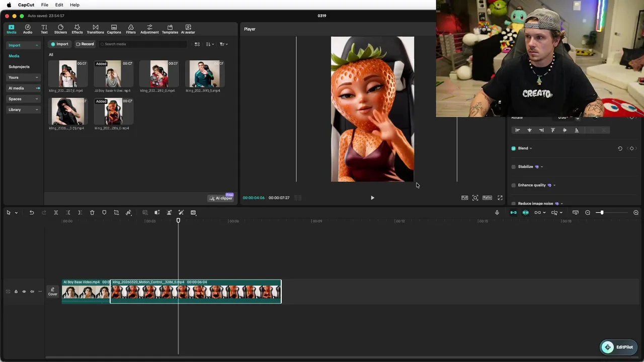Open the Captions panel
The height and width of the screenshot is (362, 644).
tap(114, 29)
